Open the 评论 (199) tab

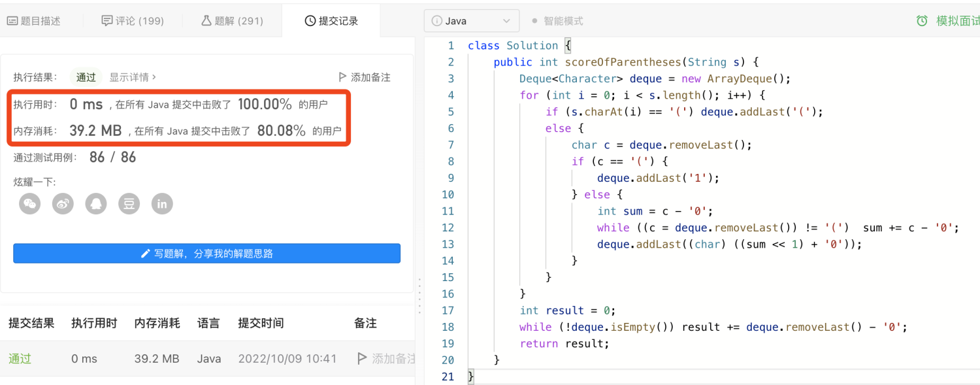coord(133,21)
